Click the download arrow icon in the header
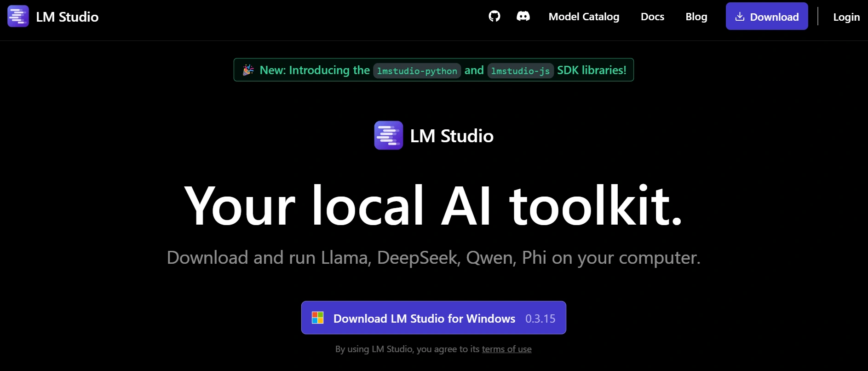The width and height of the screenshot is (868, 371). [x=740, y=17]
